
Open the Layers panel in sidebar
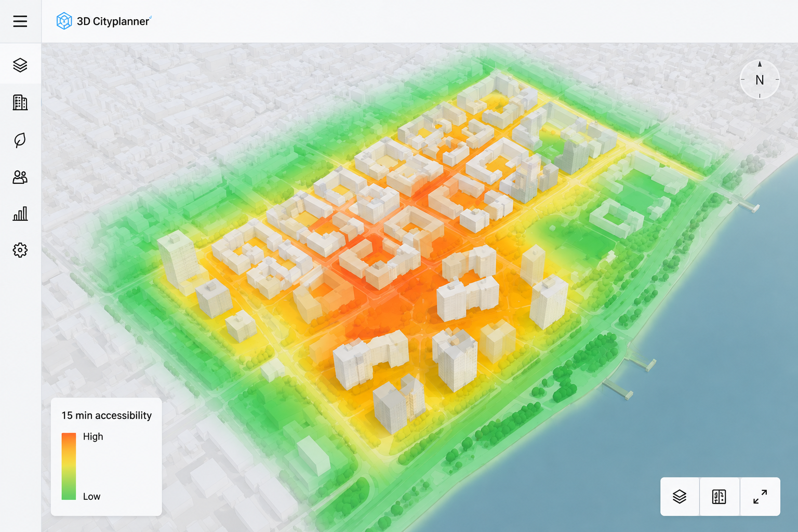click(x=20, y=65)
